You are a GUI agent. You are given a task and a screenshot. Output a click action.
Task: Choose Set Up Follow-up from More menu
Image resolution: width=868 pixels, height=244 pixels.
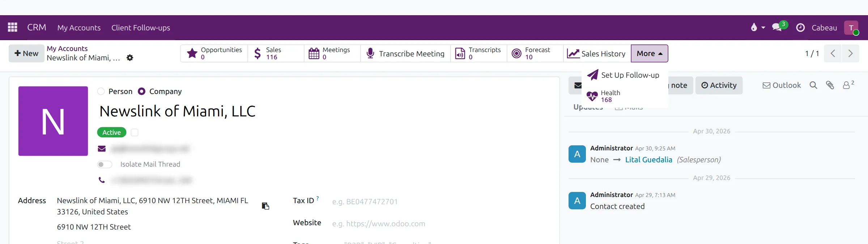click(x=624, y=75)
